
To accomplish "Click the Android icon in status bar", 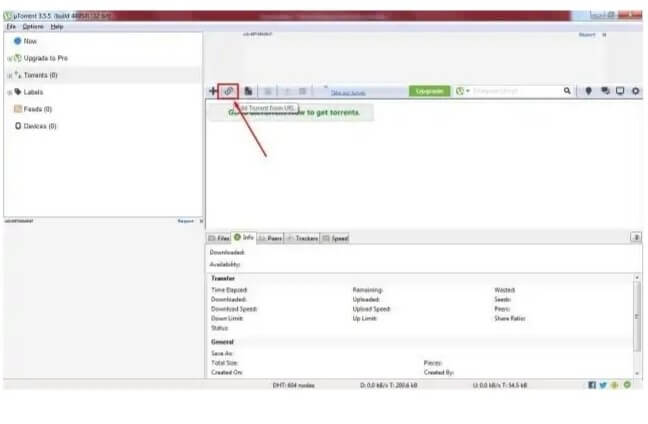I will (615, 385).
